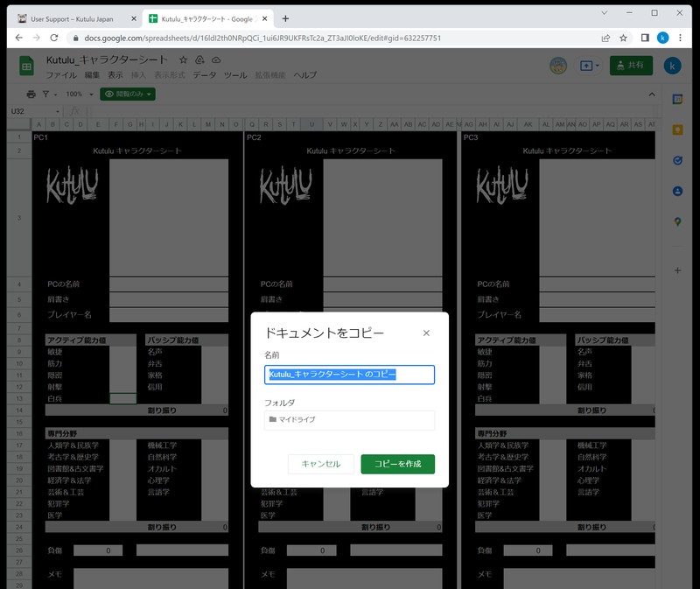Star the Kutulu_キャラクターシート document
This screenshot has height=589, width=700.
pyautogui.click(x=183, y=60)
